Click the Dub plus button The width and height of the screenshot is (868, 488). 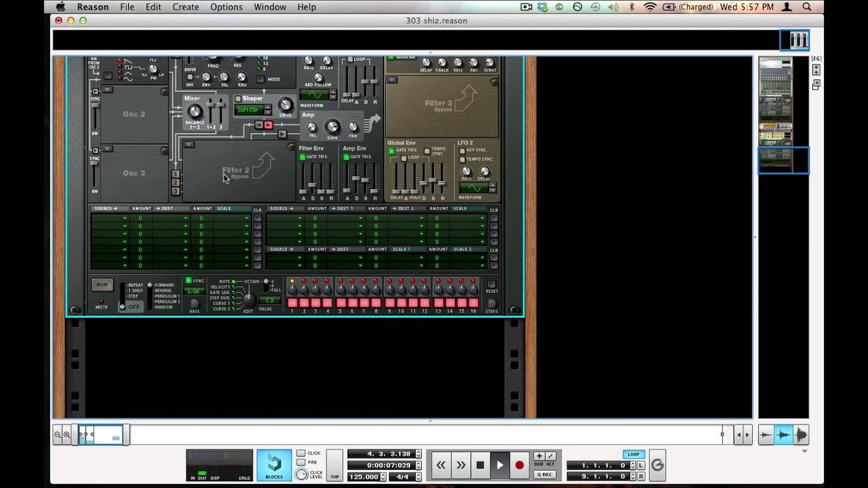point(539,456)
